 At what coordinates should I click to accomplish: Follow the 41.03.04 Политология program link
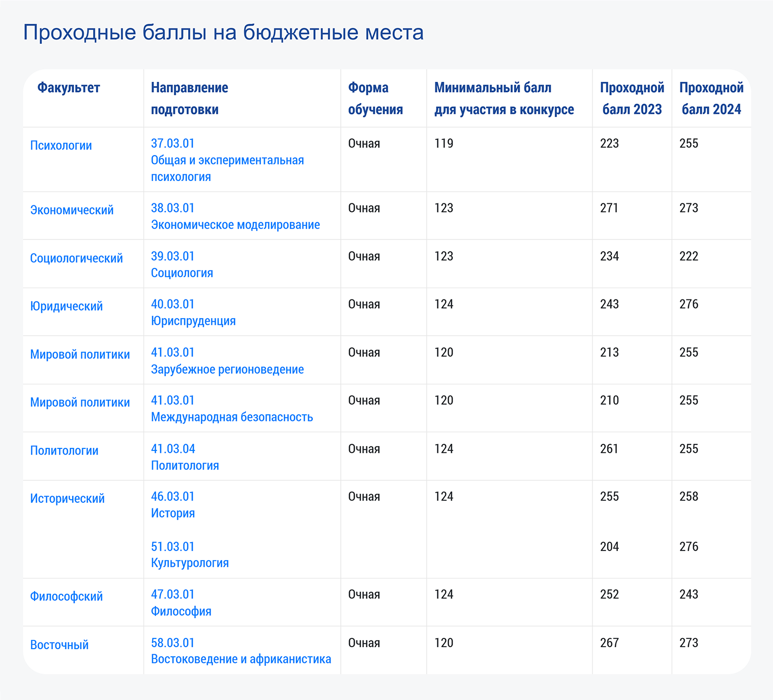185,457
